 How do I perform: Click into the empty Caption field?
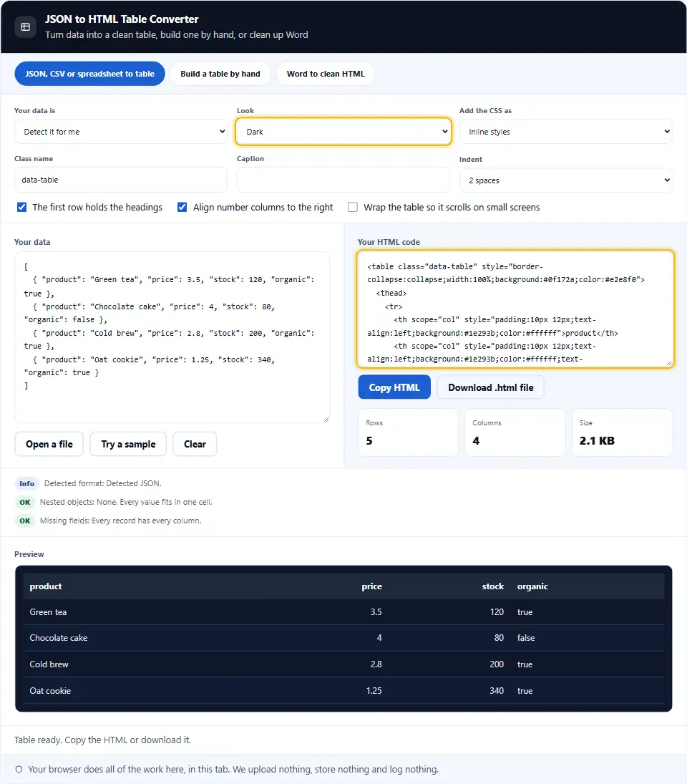pos(343,180)
